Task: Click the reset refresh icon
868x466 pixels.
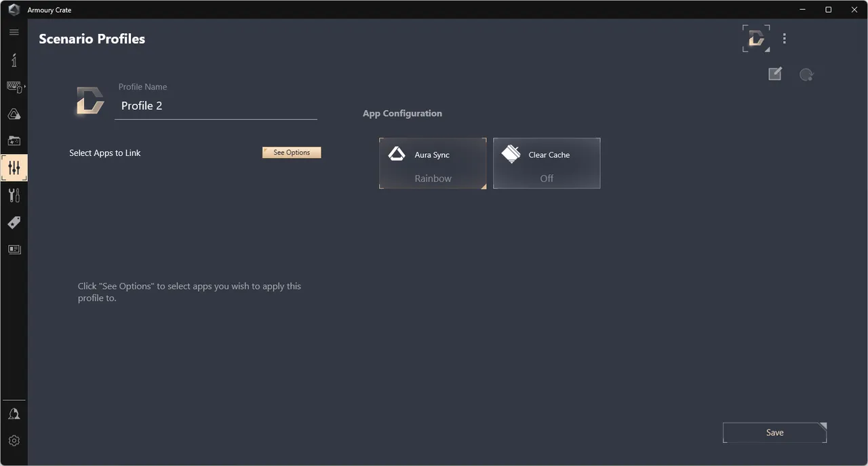Action: click(x=806, y=75)
